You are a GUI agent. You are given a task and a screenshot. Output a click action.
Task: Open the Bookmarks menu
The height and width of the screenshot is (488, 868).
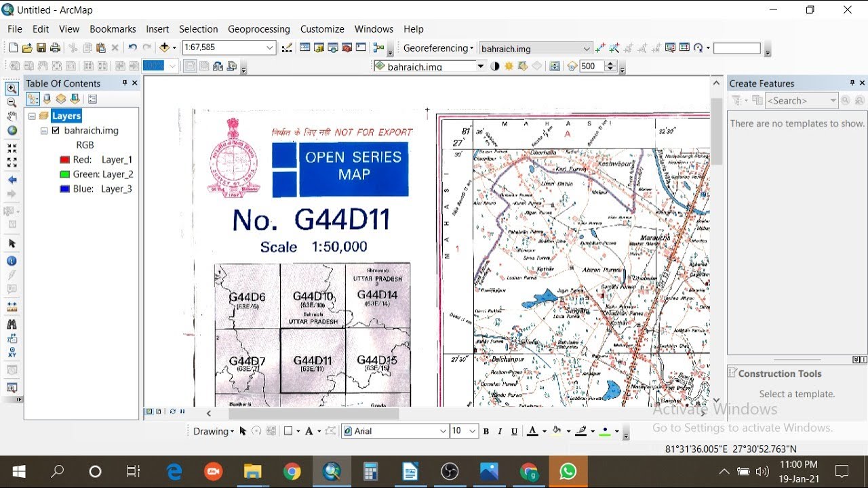coord(113,29)
